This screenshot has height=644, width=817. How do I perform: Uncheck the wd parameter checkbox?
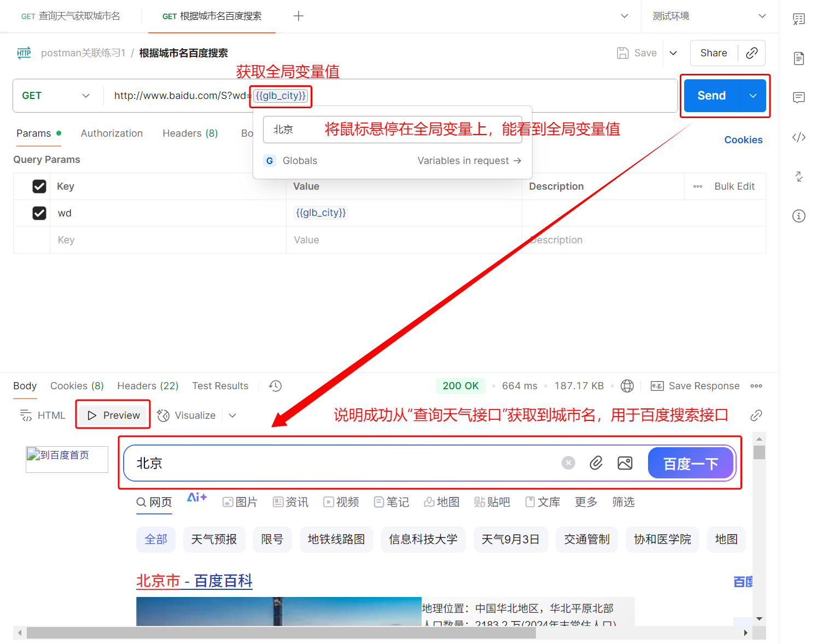[39, 213]
